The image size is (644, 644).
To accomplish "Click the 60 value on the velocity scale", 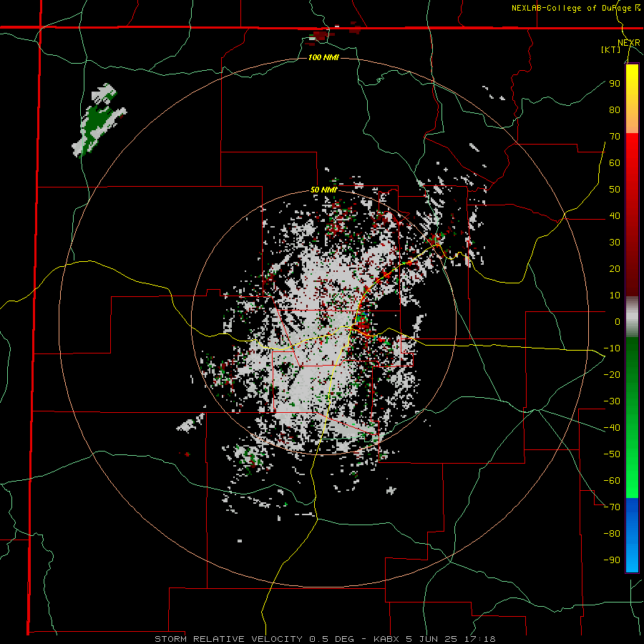I will [x=615, y=163].
